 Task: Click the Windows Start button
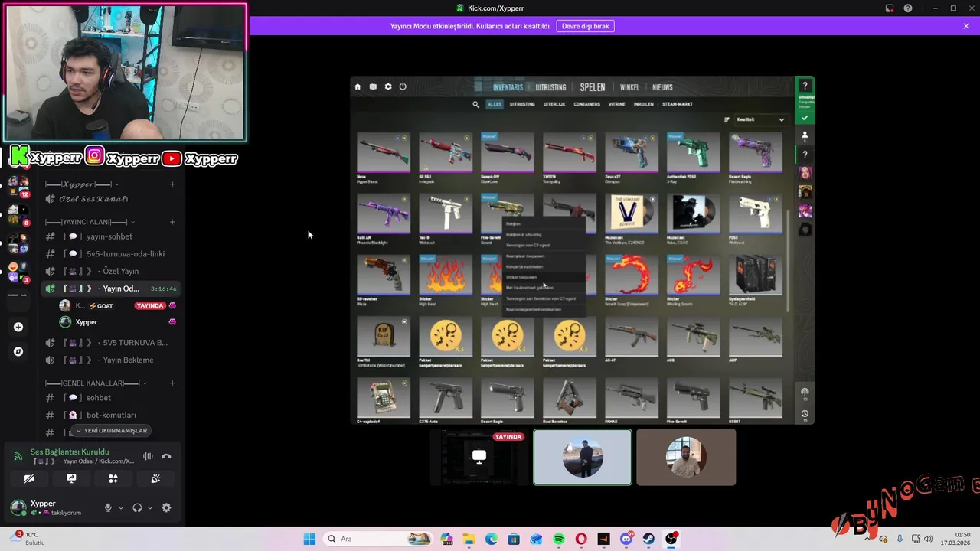[309, 539]
